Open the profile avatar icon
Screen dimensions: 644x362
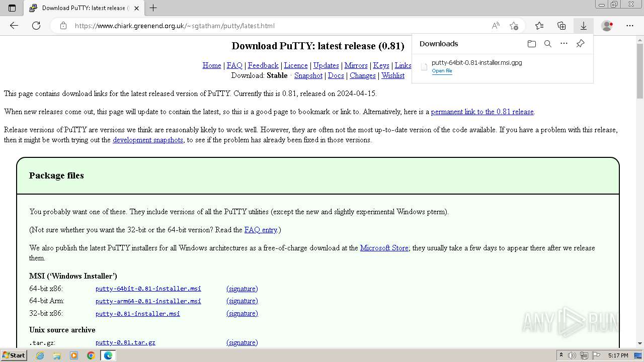607,26
